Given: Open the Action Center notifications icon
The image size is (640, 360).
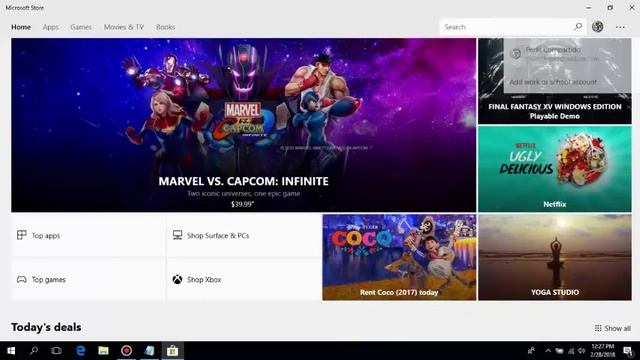Looking at the screenshot, I should tap(629, 351).
